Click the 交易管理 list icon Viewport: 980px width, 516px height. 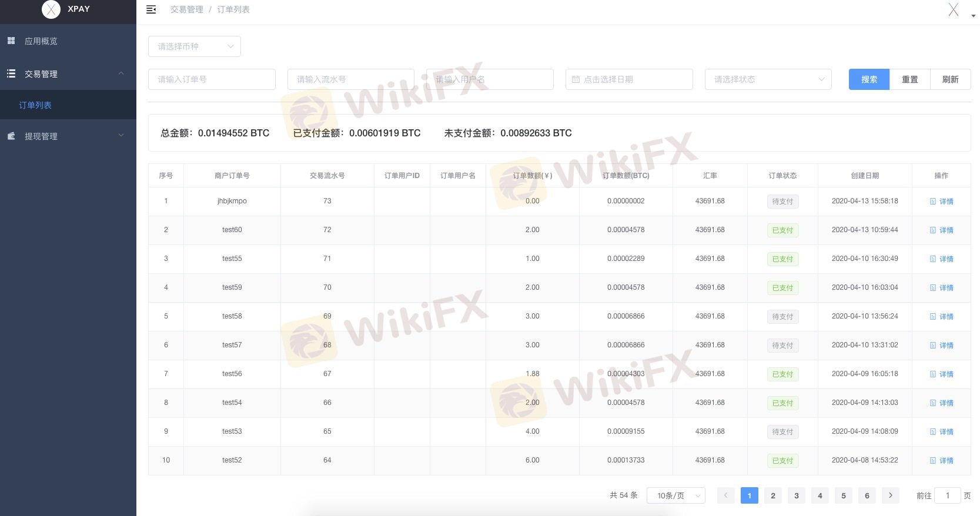pyautogui.click(x=11, y=73)
